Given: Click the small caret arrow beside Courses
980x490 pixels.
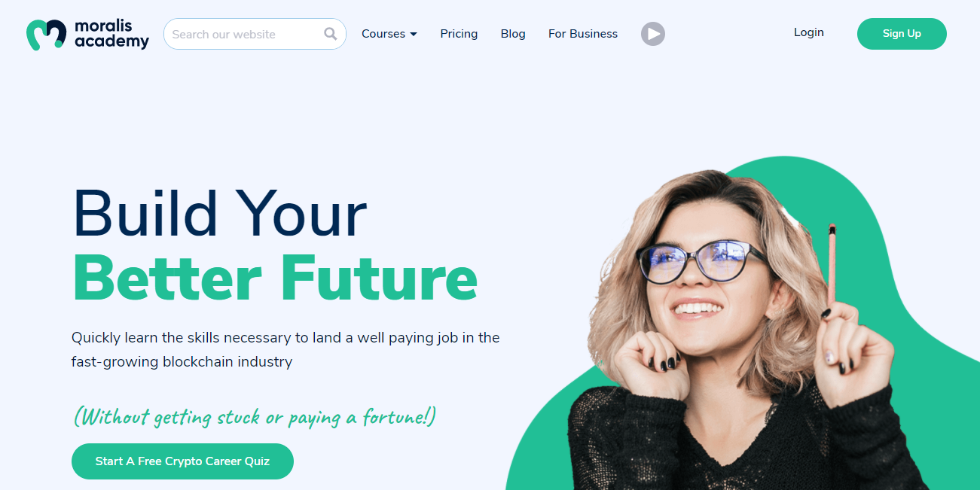Looking at the screenshot, I should point(414,35).
